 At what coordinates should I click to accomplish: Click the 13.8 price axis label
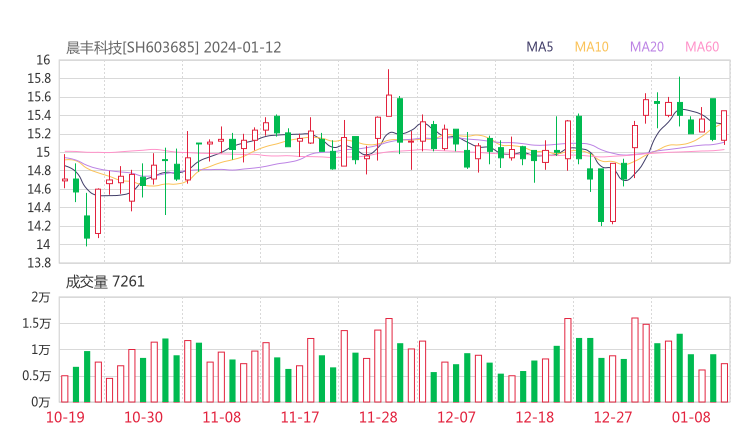coord(39,263)
